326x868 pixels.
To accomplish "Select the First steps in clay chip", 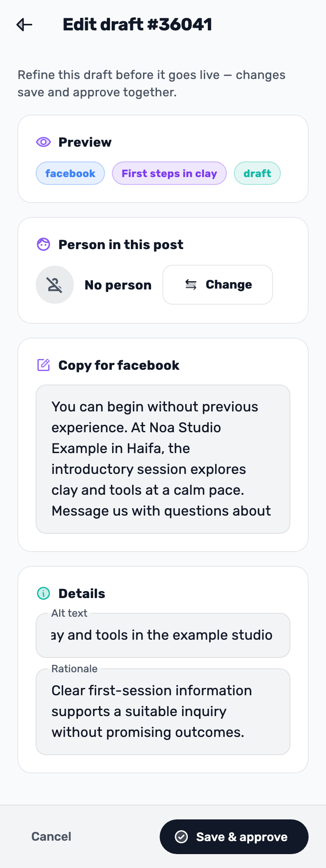I will (170, 173).
